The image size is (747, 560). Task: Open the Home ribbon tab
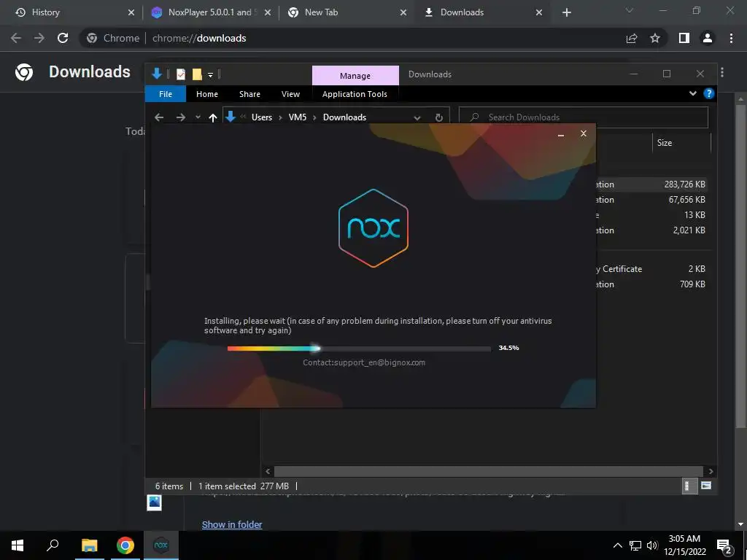click(x=207, y=94)
